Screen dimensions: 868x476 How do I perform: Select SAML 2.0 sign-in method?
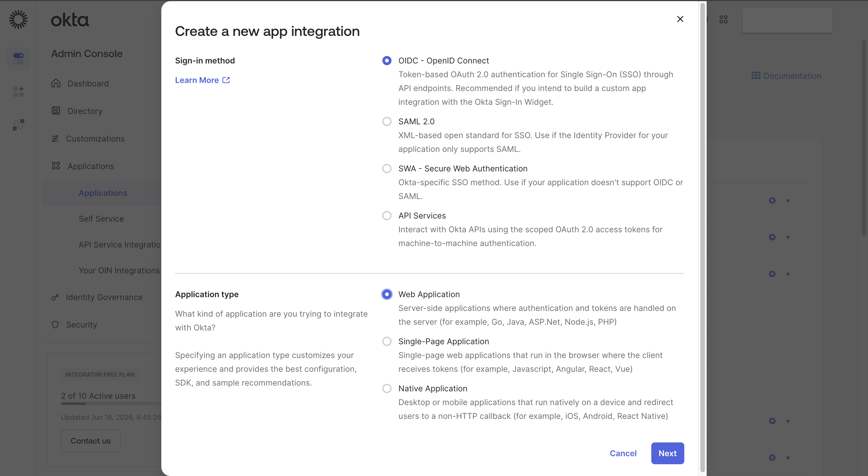387,121
